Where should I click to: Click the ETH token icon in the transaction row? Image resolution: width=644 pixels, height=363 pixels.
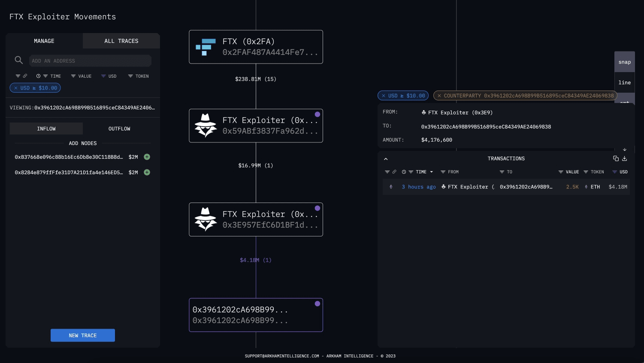pyautogui.click(x=587, y=187)
